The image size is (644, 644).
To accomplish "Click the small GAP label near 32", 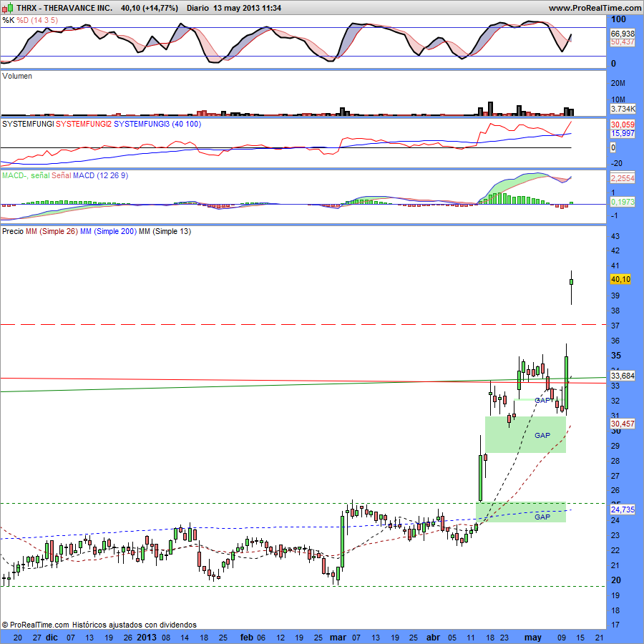I will click(x=542, y=400).
